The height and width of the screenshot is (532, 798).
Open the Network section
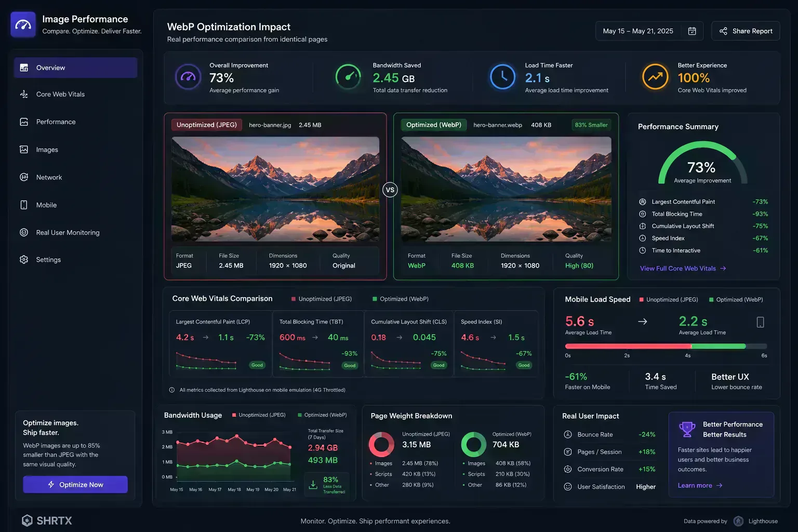(x=75, y=177)
